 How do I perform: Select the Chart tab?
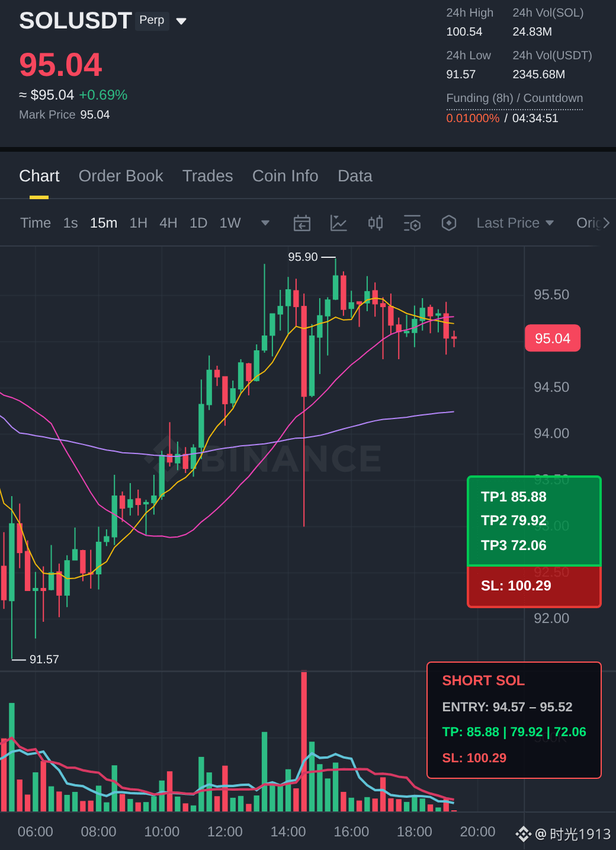click(39, 176)
